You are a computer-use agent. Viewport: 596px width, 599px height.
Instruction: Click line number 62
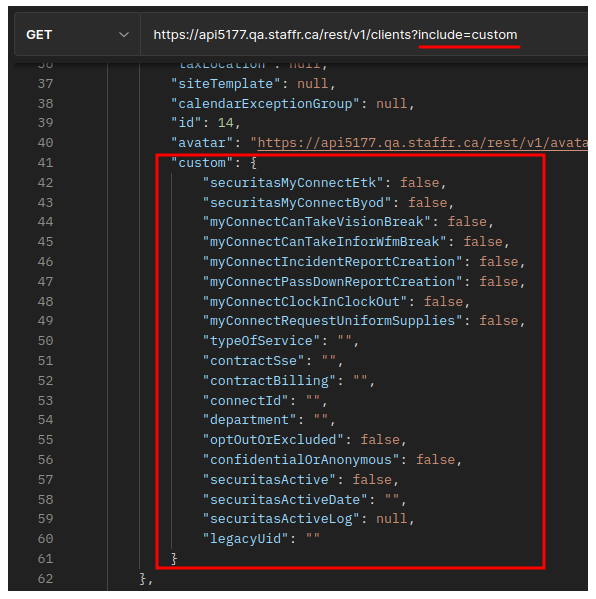click(x=45, y=579)
